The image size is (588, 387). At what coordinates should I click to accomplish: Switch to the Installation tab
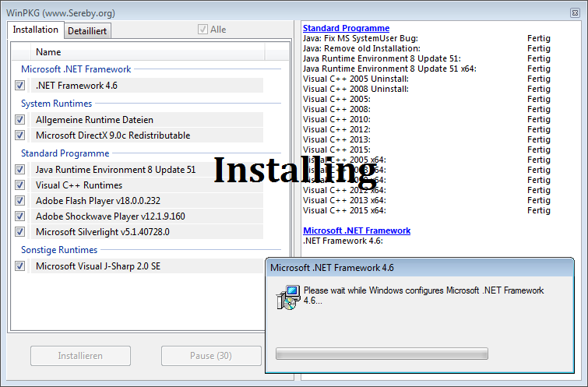[x=36, y=30]
